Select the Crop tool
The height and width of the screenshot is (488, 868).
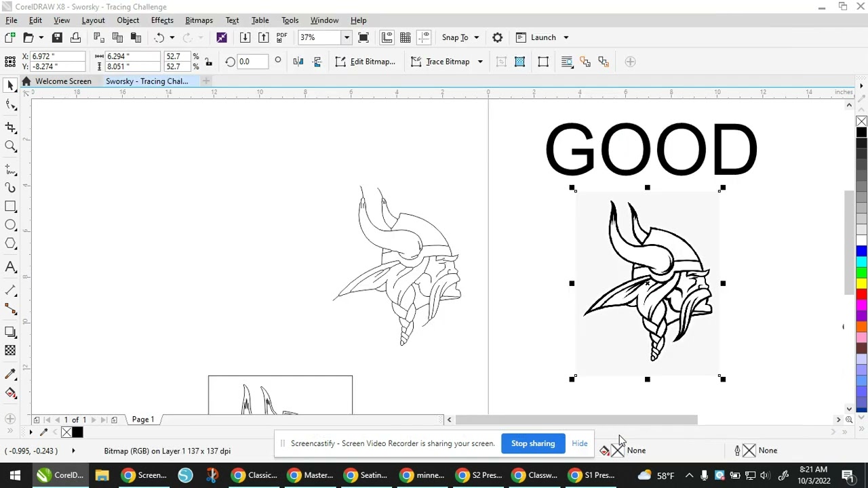[x=10, y=127]
